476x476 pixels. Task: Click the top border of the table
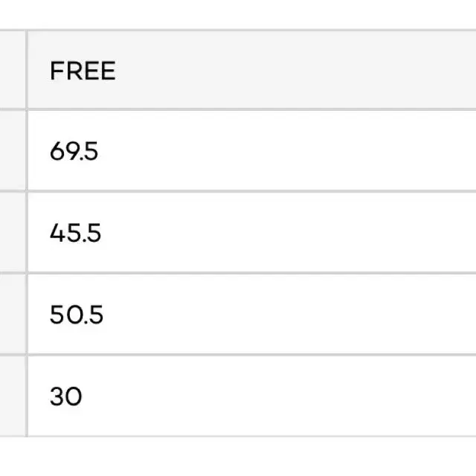[238, 30]
